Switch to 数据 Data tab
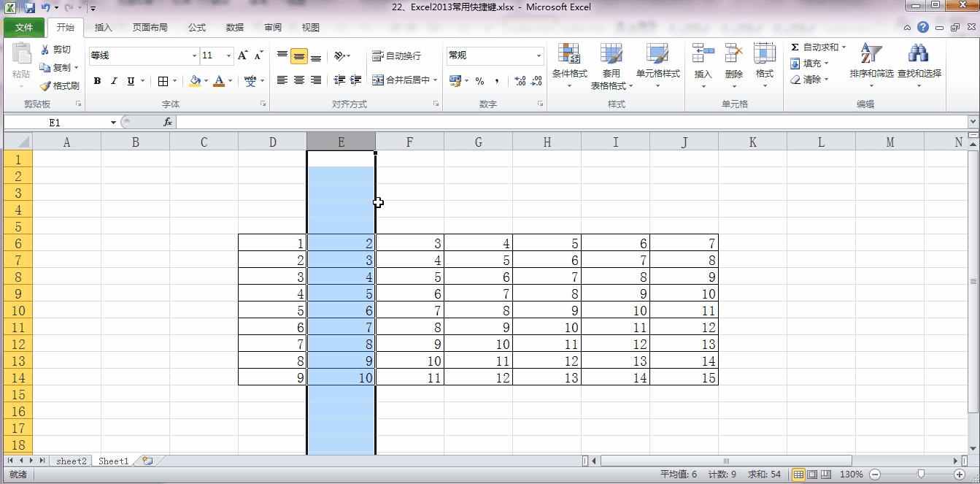The height and width of the screenshot is (484, 980). [x=235, y=28]
